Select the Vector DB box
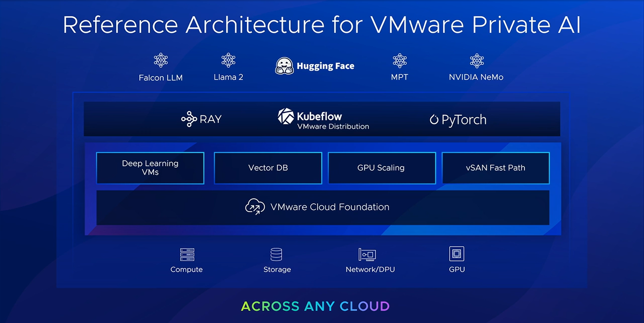 coord(268,168)
